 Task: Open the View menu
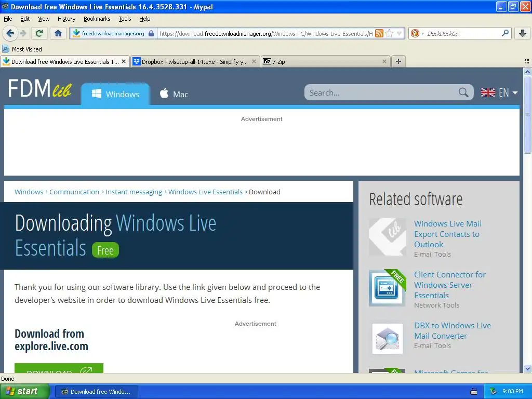pyautogui.click(x=44, y=19)
